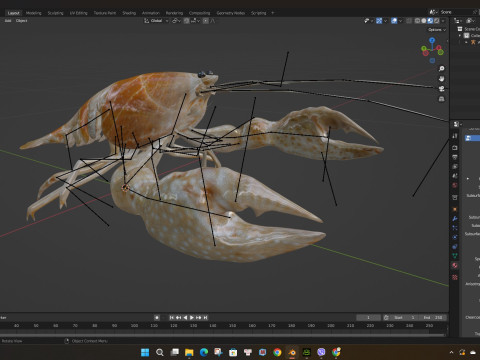Viewport: 480px width, 360px height.
Task: Open the outliner editor type dropdown
Action: (458, 21)
